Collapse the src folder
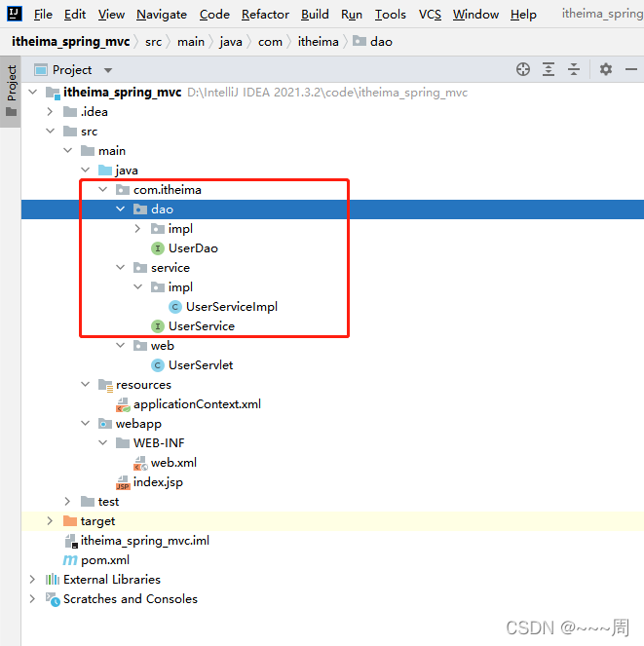644x646 pixels. point(51,131)
